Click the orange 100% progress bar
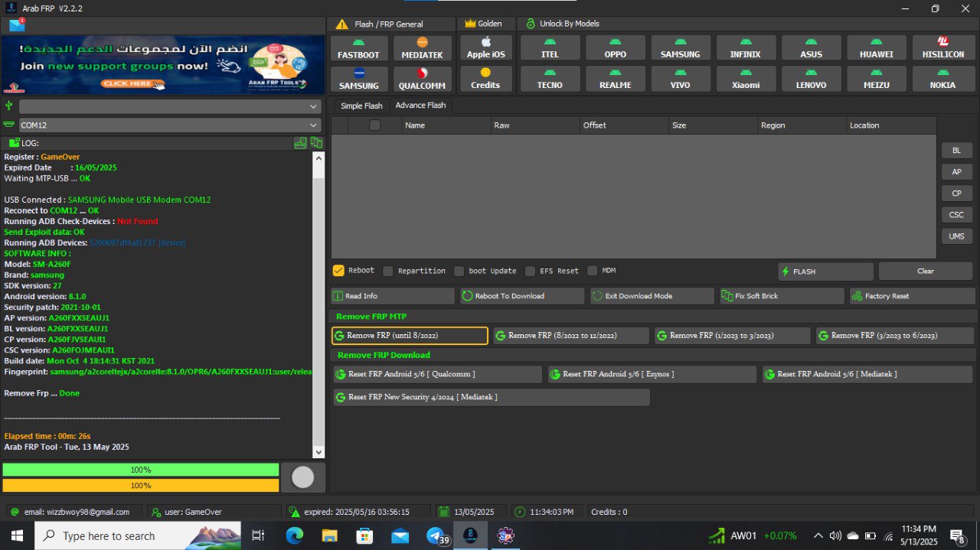 [x=141, y=486]
